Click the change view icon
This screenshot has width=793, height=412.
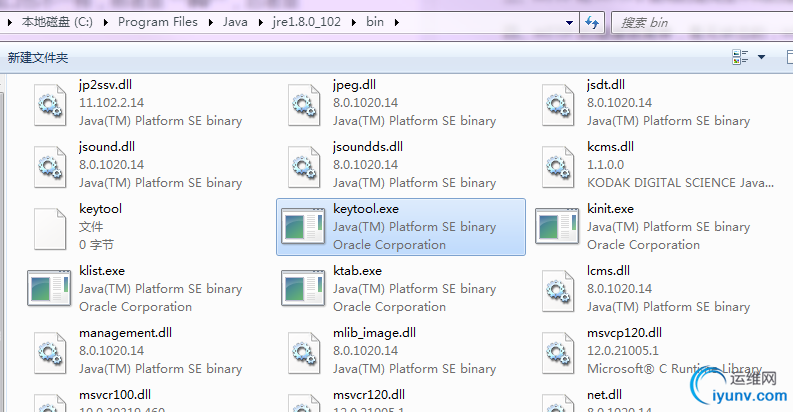[x=740, y=57]
